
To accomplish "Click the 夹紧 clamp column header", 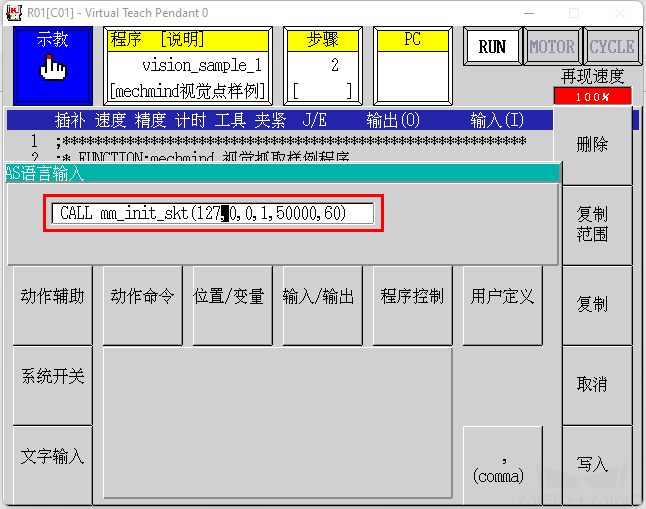I will click(x=270, y=120).
